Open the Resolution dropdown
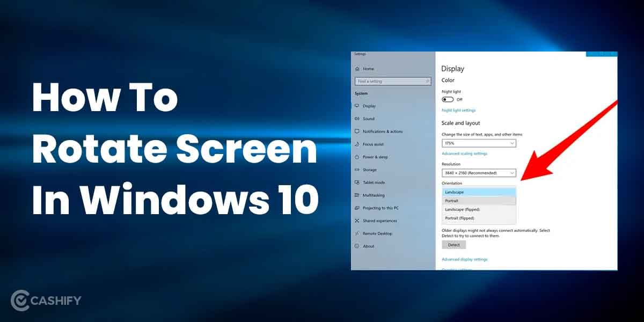Viewport: 644px width, 322px height. point(479,173)
